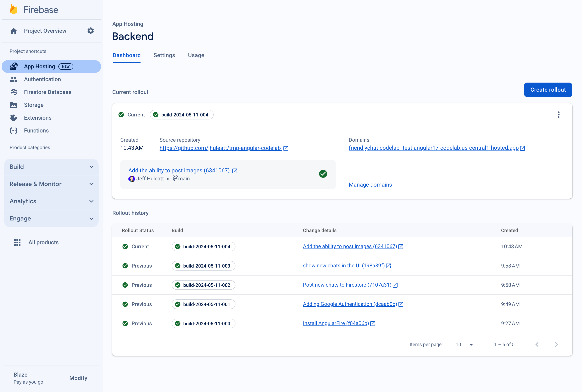582x392 pixels.
Task: Open the Manage domains link
Action: pos(370,184)
